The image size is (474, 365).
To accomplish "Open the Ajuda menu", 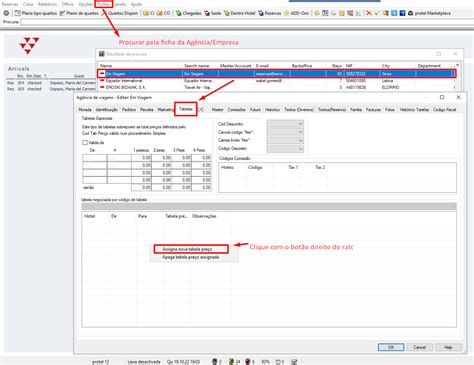I will point(136,4).
